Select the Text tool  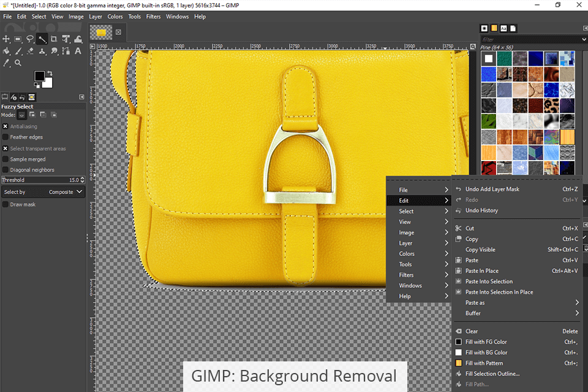(x=77, y=51)
